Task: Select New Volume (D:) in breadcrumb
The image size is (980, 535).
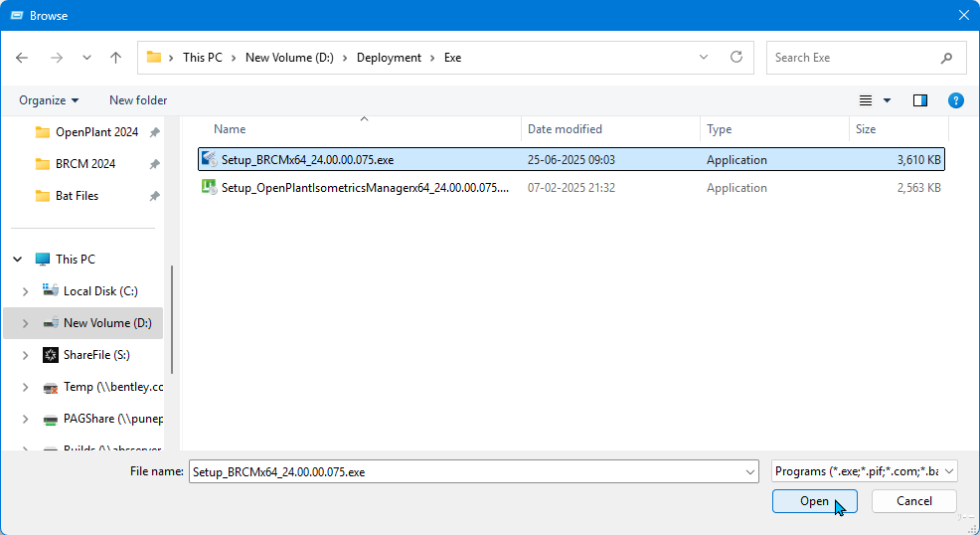Action: [289, 58]
